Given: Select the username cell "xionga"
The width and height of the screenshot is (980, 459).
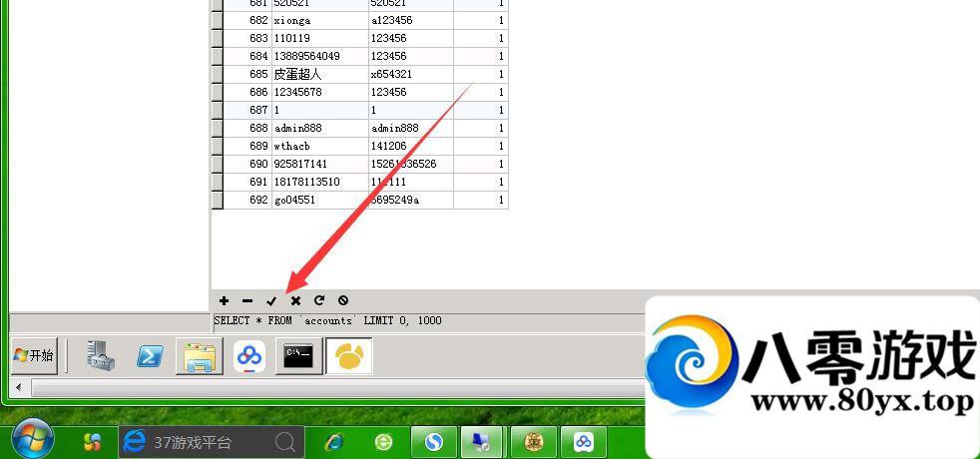Looking at the screenshot, I should pyautogui.click(x=320, y=20).
